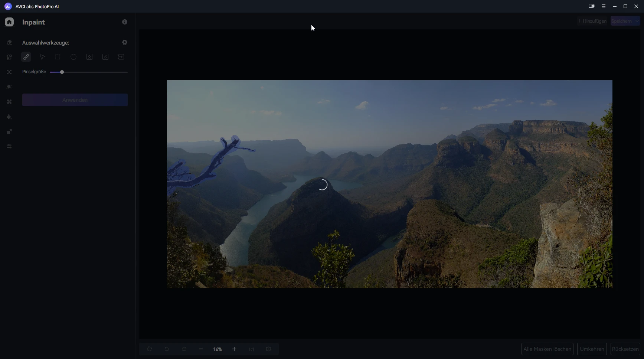Toggle the before/after compare view
644x359 pixels.
point(268,349)
